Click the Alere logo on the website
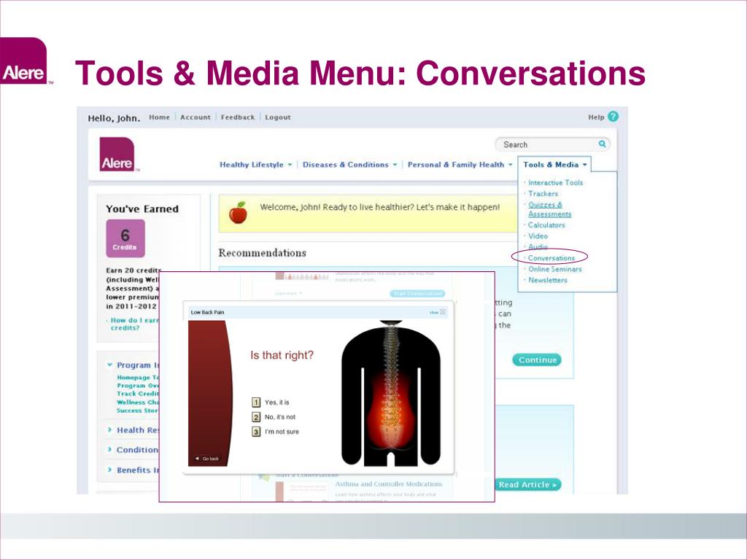747x560 pixels. coord(117,155)
